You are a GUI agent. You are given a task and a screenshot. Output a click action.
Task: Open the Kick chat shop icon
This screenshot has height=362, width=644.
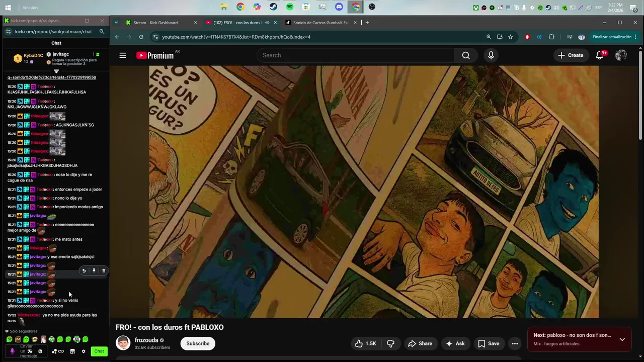pos(72,351)
